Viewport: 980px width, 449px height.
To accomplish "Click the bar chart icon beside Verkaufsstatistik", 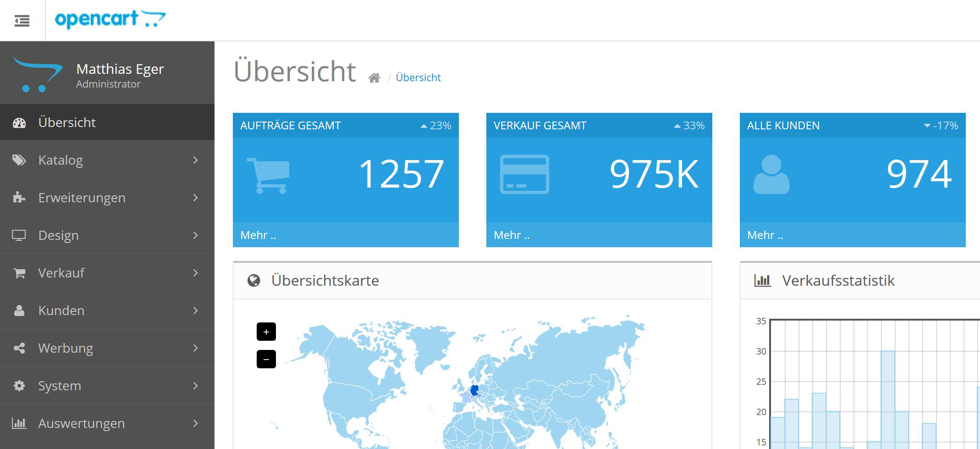I will 762,281.
